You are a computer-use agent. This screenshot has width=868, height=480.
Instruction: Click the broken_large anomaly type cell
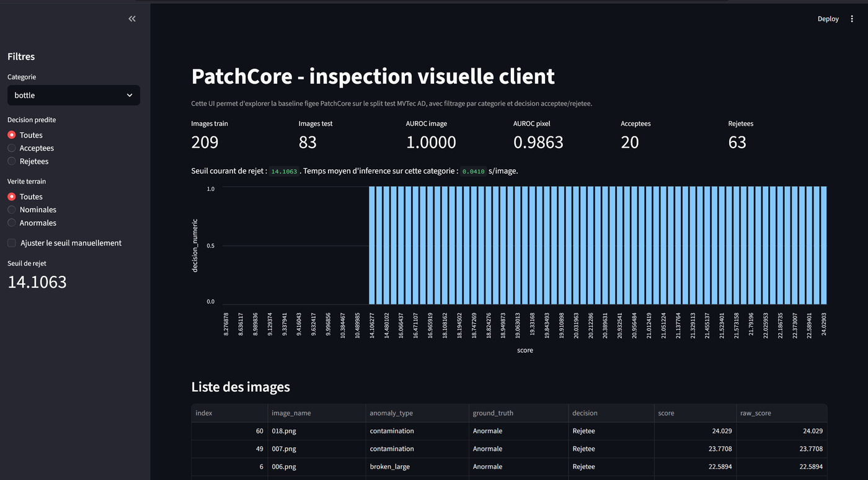(417, 467)
